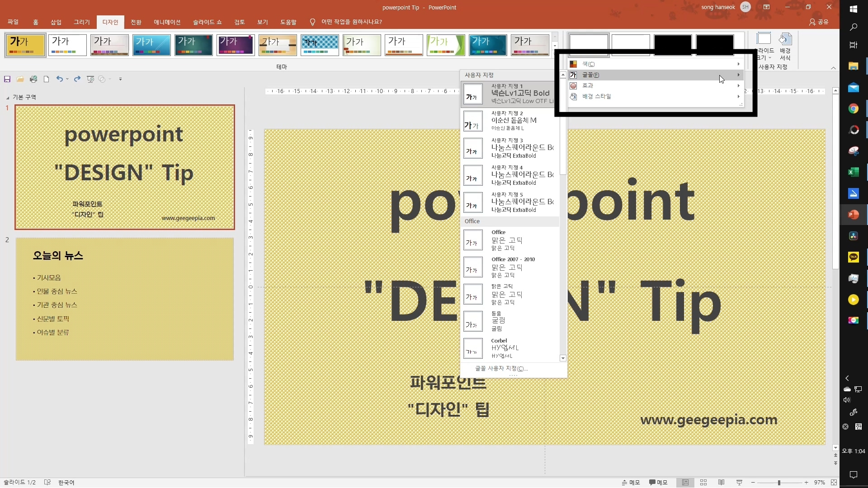Click the New blank document icon

coord(46,79)
